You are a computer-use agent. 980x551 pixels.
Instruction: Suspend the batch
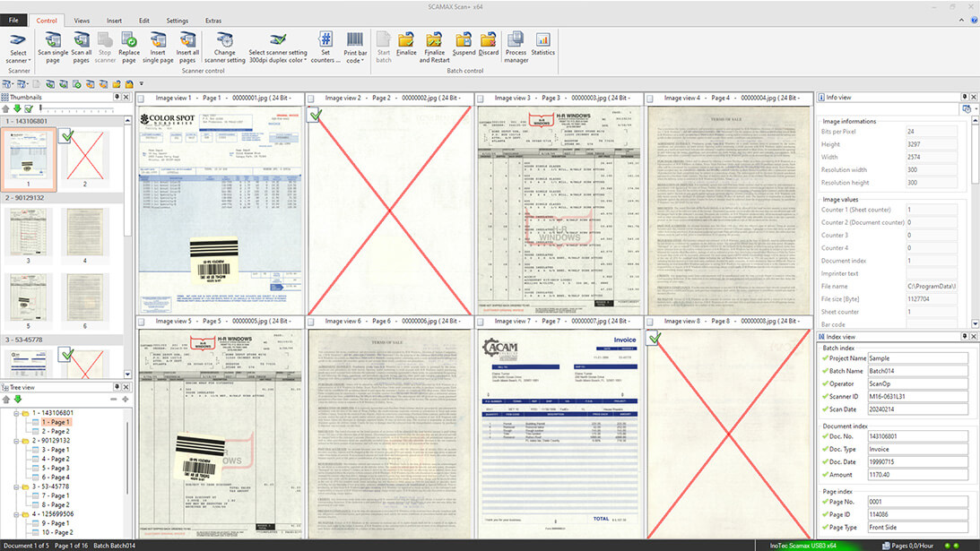(464, 39)
